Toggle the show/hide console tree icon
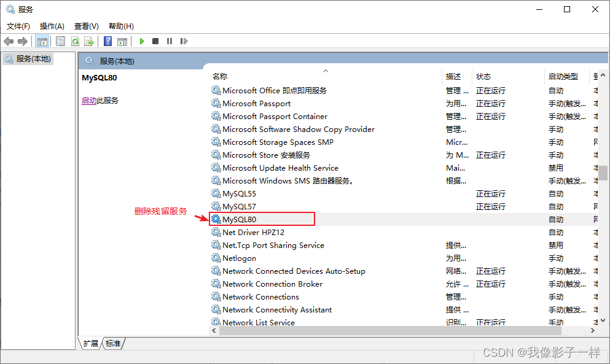This screenshot has width=610, height=364. 42,41
